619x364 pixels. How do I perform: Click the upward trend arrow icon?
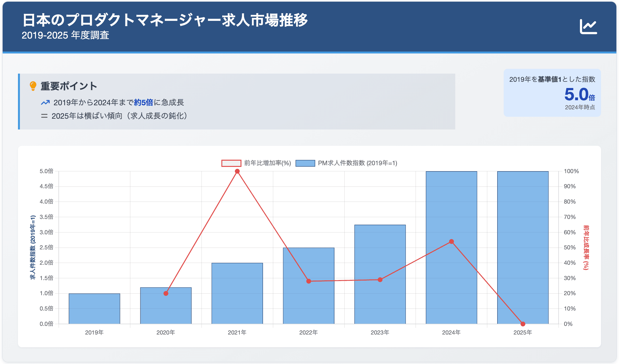tap(45, 102)
